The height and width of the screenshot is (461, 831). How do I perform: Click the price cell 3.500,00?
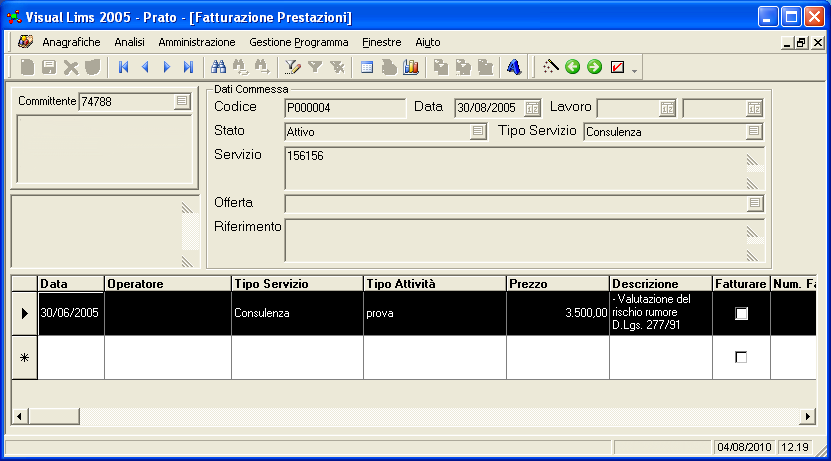click(558, 313)
